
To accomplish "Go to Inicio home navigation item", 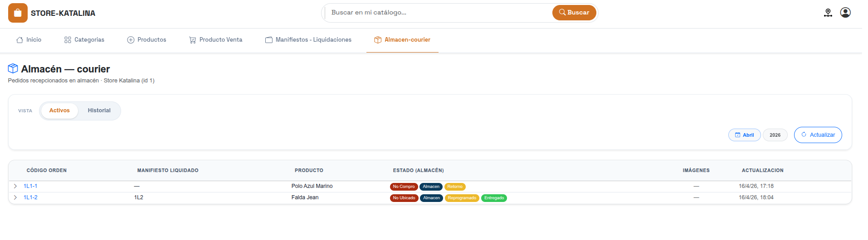I will tap(29, 40).
